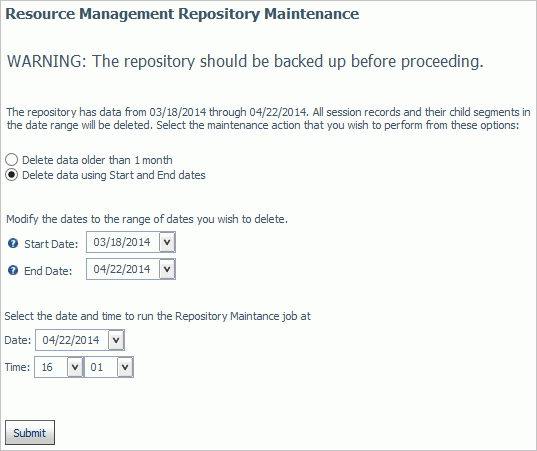The image size is (537, 451).
Task: Click the hour value 16 in Time
Action: (x=51, y=367)
